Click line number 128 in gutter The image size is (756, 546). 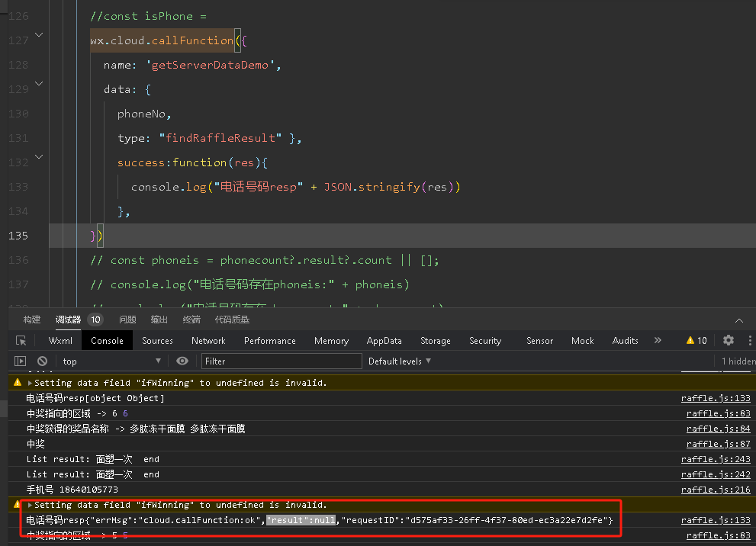18,65
